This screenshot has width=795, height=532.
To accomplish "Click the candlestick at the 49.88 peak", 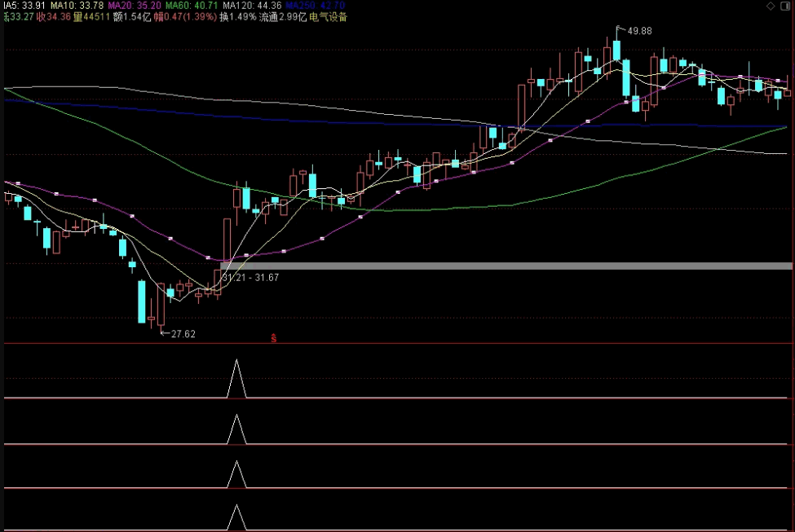I will (616, 51).
